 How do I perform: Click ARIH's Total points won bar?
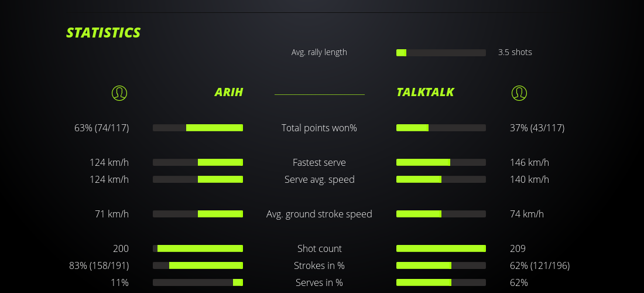click(x=198, y=128)
